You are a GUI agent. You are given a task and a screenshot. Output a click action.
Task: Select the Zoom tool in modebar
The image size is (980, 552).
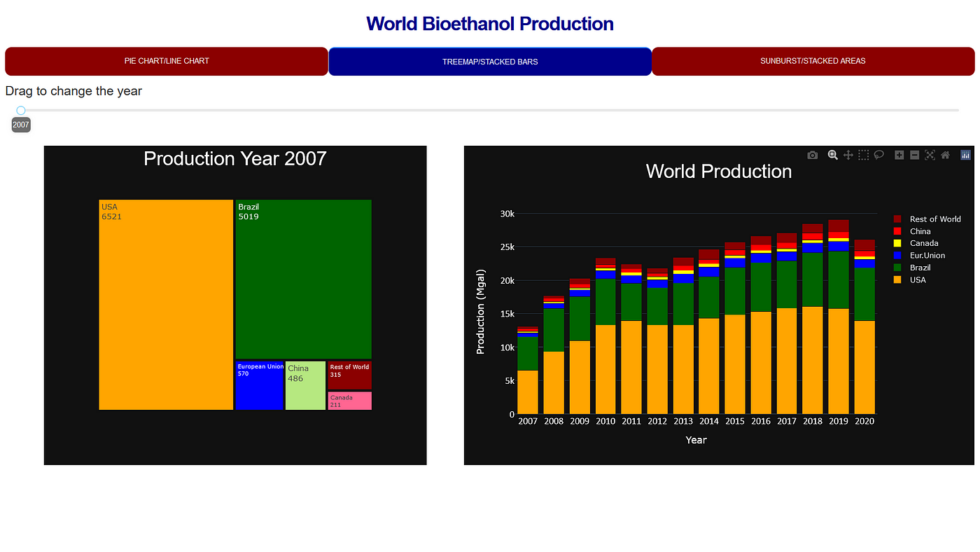tap(833, 155)
